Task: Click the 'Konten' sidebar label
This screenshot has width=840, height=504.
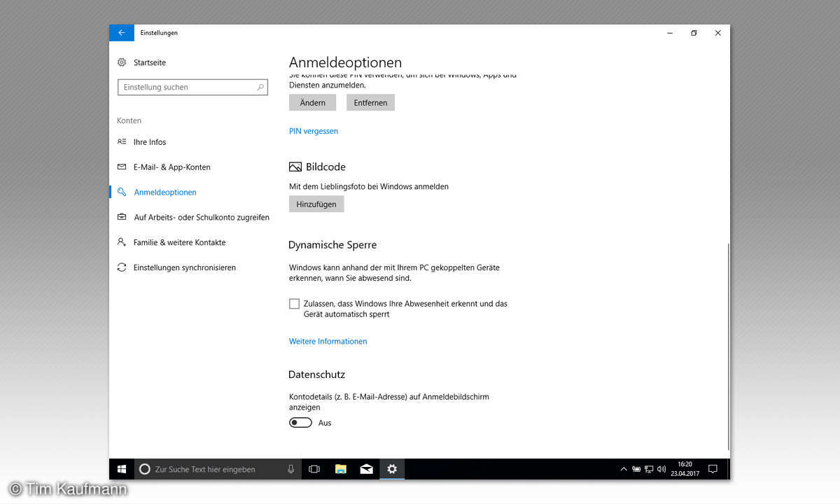Action: (129, 120)
